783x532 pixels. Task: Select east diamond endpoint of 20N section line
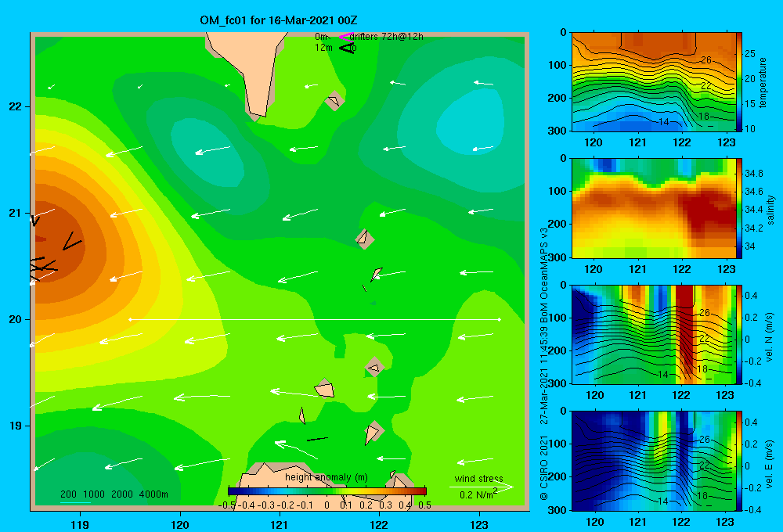coord(499,319)
